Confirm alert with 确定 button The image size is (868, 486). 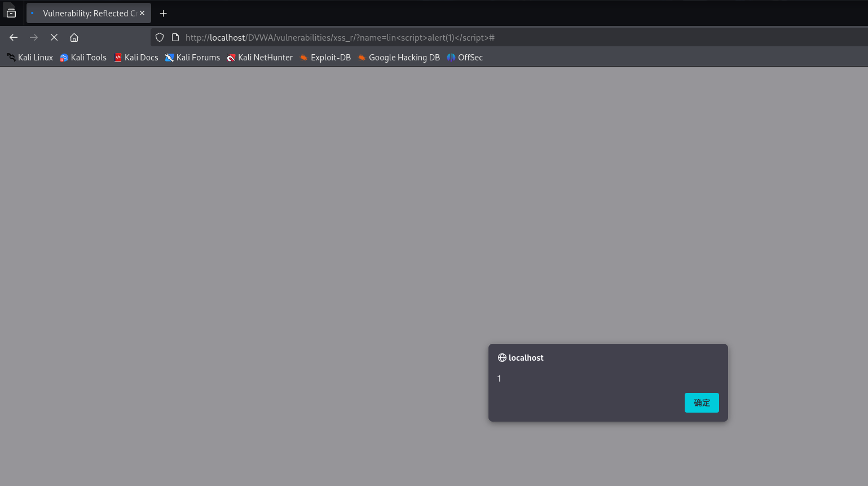(702, 402)
